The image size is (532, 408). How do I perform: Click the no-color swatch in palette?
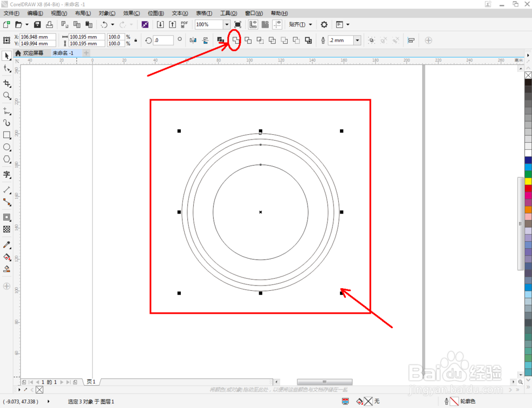pyautogui.click(x=528, y=75)
